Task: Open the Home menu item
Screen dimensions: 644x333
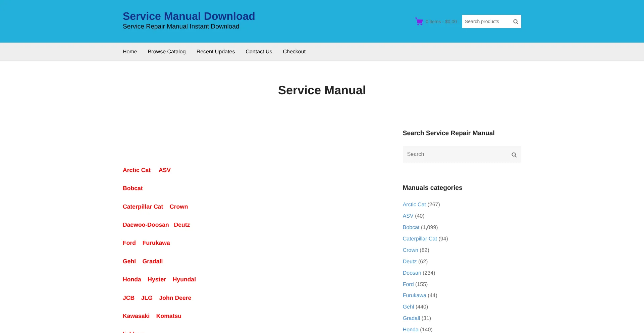Action: 130,52
